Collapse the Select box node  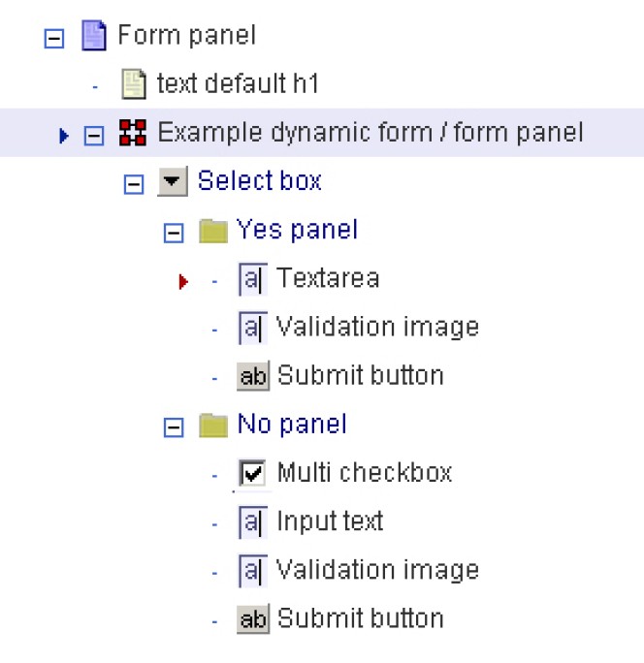tap(134, 183)
